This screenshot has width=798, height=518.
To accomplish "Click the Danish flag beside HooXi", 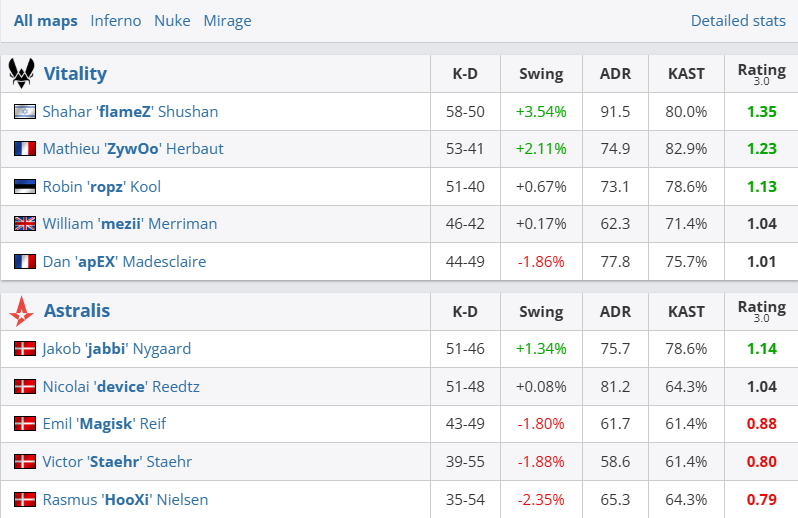I will [25, 500].
